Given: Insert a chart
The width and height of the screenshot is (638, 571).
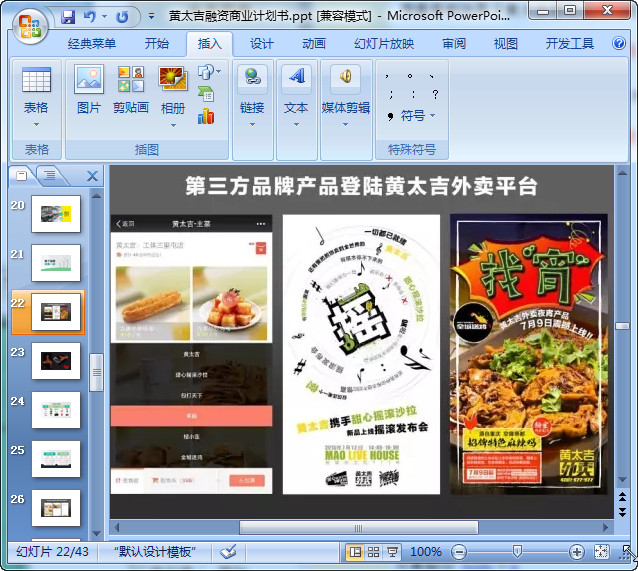Looking at the screenshot, I should pos(206,116).
